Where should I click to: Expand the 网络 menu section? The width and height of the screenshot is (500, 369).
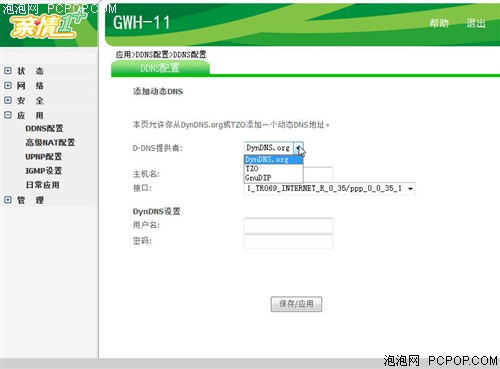pyautogui.click(x=8, y=85)
